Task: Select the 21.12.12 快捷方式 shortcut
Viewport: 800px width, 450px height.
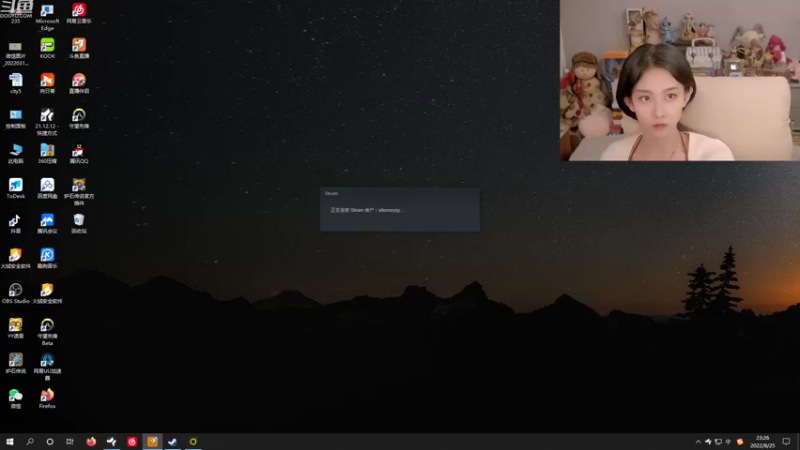Action: 47,122
